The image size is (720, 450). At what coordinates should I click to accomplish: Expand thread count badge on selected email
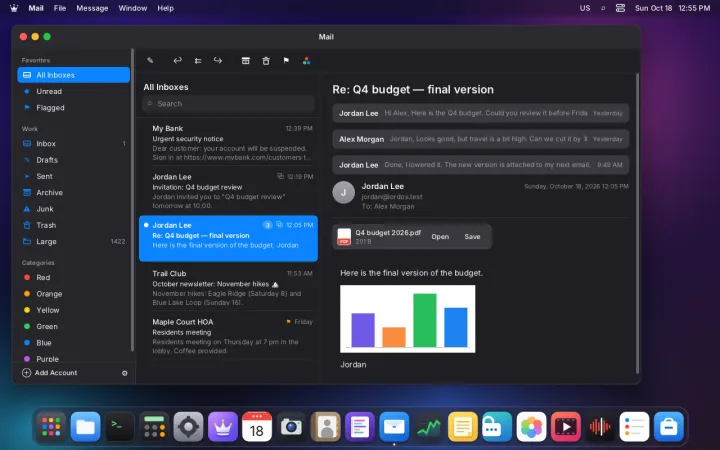tap(267, 225)
